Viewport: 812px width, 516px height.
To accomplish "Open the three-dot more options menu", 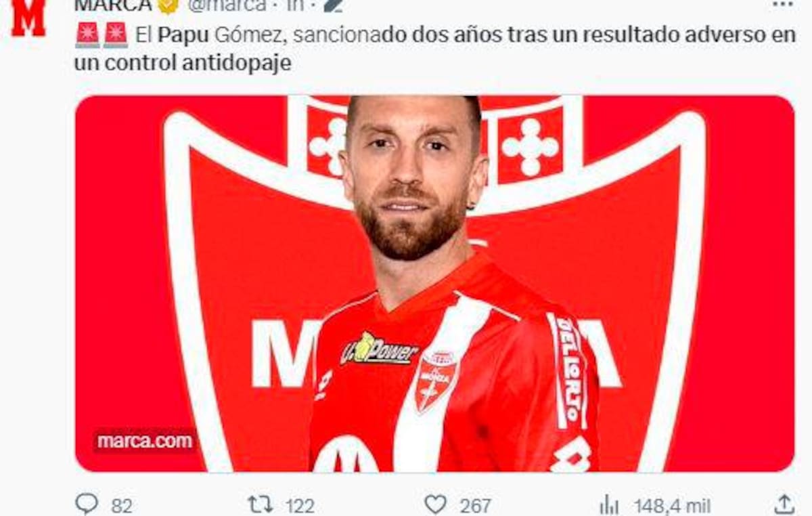I will pos(782,4).
